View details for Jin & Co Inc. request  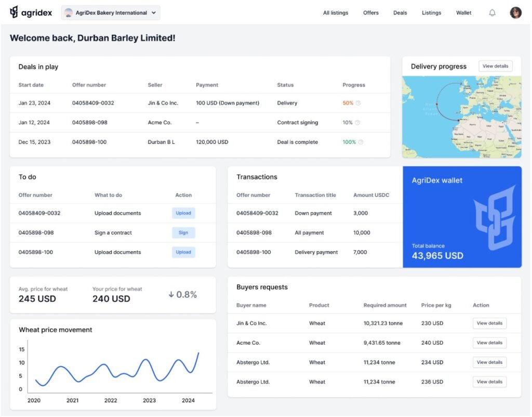489,323
